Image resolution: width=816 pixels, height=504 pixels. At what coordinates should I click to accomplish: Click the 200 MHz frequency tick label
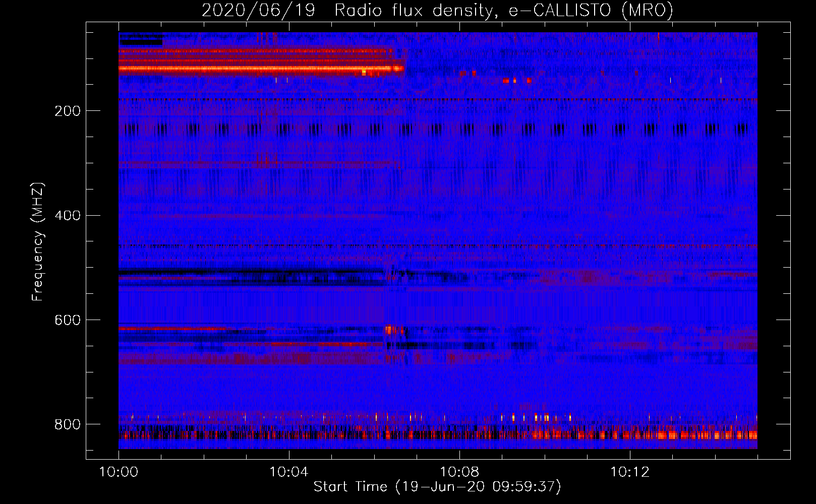point(68,111)
